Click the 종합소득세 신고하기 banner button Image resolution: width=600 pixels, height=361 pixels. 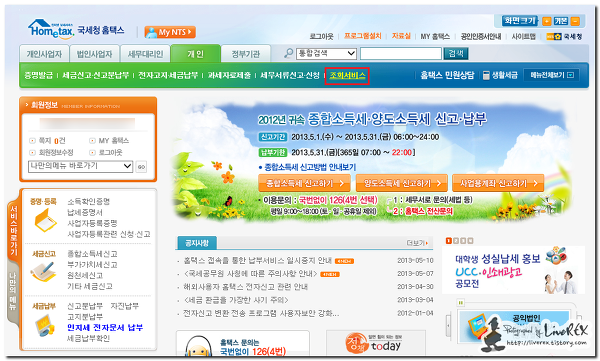pyautogui.click(x=304, y=183)
